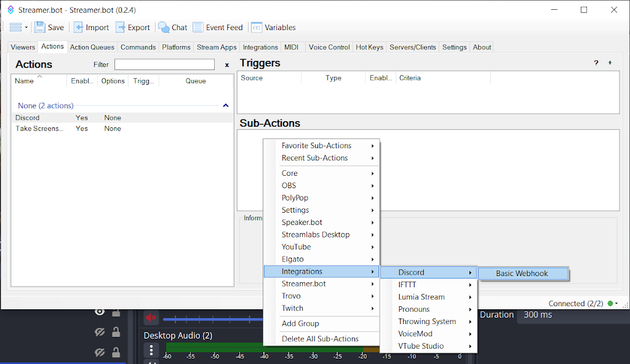
Task: Show source with the crossed-out eye icon
Action: [100, 332]
